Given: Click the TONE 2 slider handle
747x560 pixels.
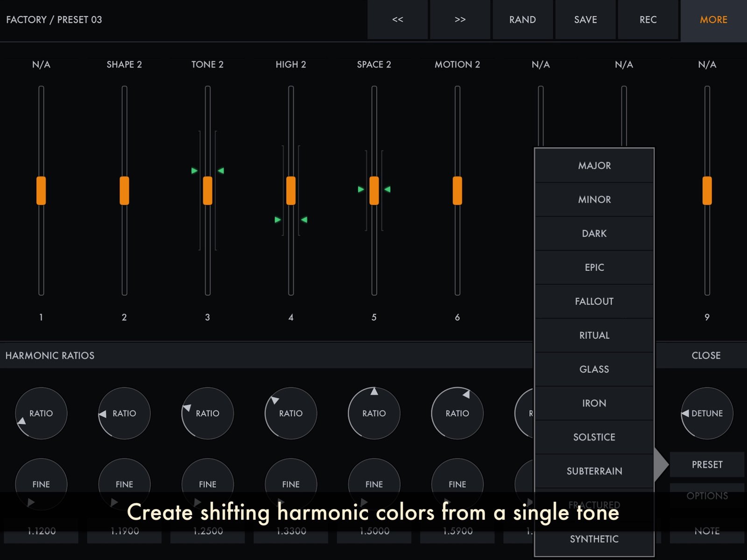Looking at the screenshot, I should point(207,191).
